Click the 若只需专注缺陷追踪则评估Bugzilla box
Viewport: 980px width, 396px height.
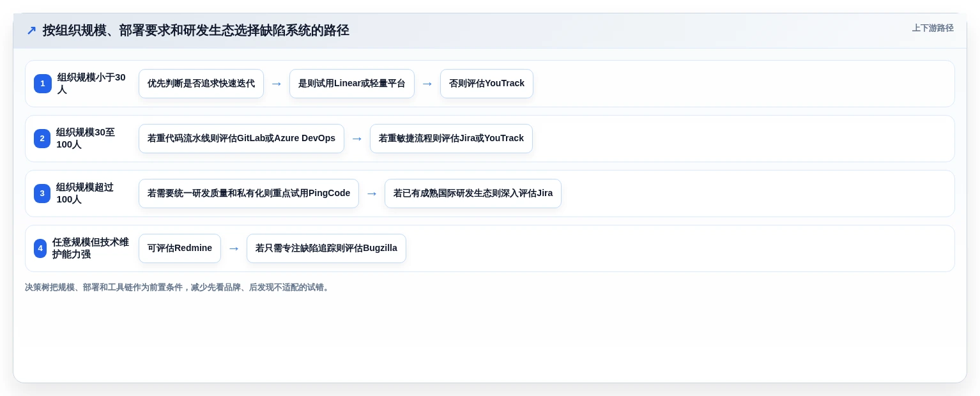coord(326,248)
